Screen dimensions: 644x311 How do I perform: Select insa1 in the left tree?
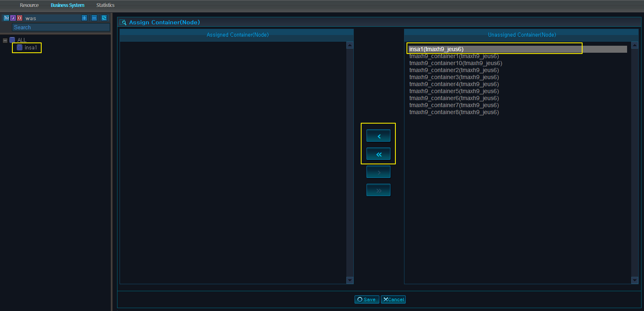pyautogui.click(x=31, y=48)
